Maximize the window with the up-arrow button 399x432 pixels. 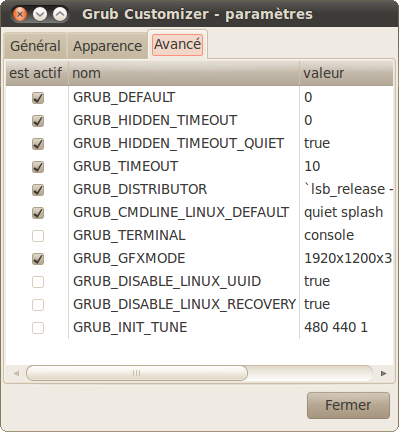coord(60,14)
